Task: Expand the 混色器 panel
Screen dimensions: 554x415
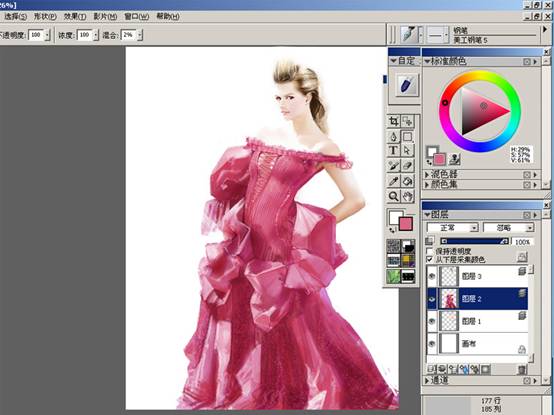Action: click(427, 174)
